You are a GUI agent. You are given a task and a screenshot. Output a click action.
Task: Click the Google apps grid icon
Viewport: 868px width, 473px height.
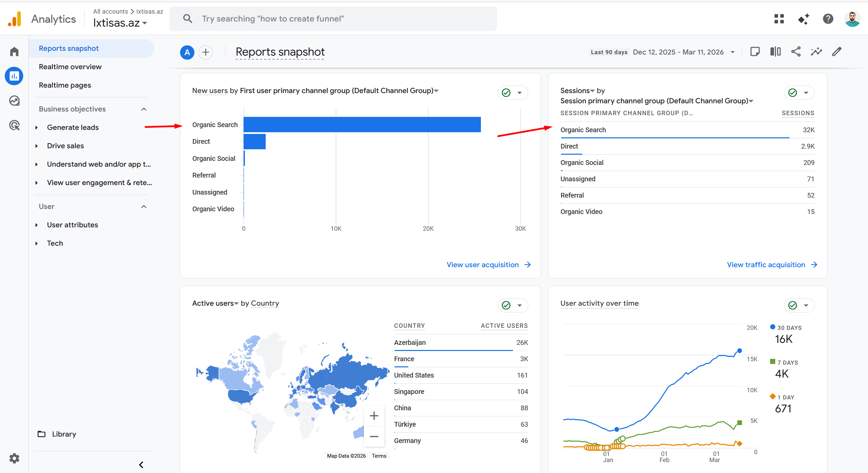coord(779,19)
